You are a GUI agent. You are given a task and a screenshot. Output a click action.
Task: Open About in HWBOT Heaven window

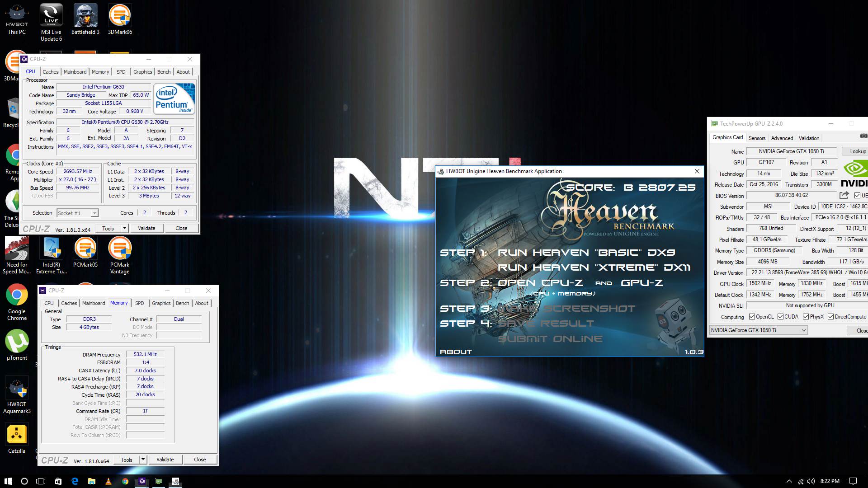coord(456,352)
